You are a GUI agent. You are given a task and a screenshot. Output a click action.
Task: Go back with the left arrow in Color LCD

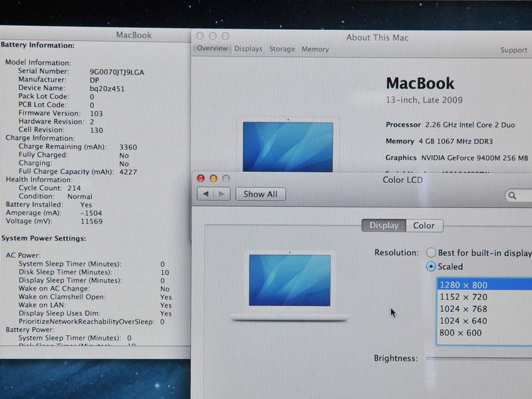[205, 194]
